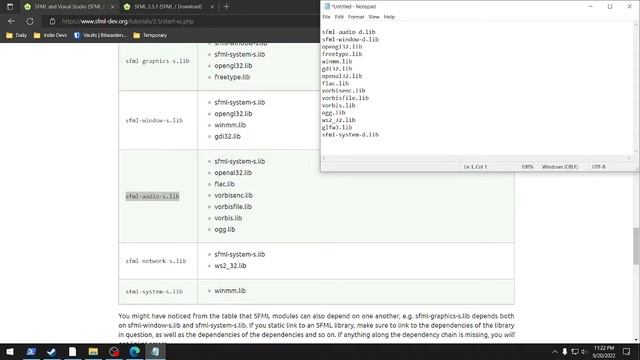Switch to Microsoft Edge in the taskbar
This screenshot has height=360, width=640.
[x=135, y=351]
